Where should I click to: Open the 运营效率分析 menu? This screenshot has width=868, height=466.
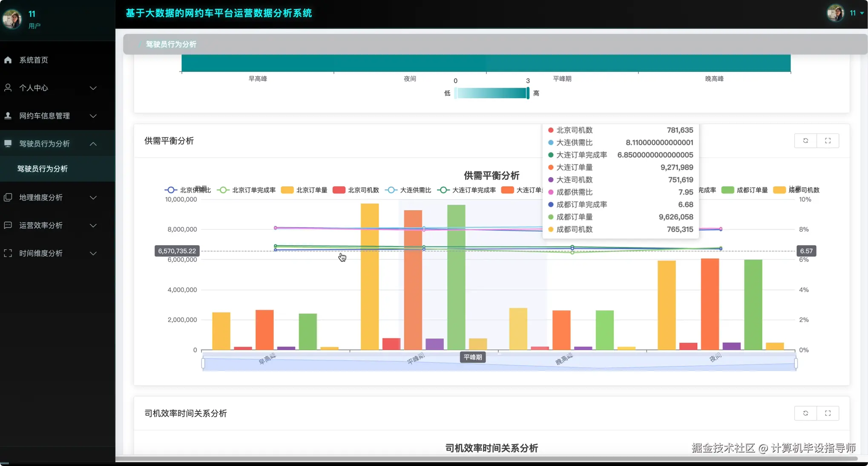point(41,225)
